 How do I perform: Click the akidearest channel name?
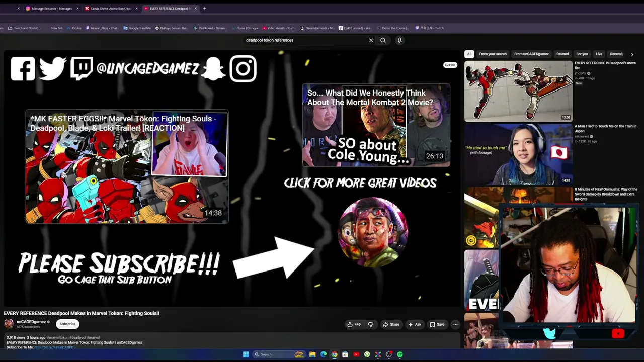582,136
